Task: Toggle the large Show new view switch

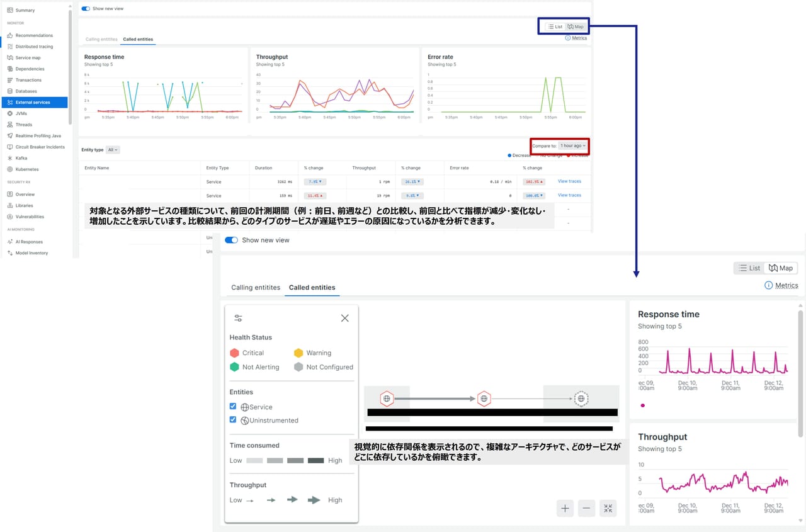Action: click(232, 240)
